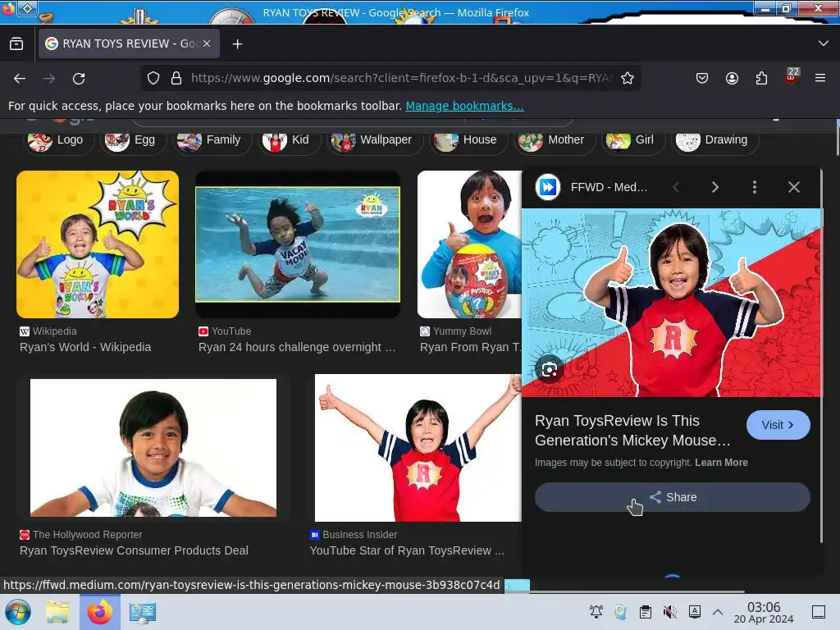Click the uBlock extension icon showing 22

click(x=792, y=76)
